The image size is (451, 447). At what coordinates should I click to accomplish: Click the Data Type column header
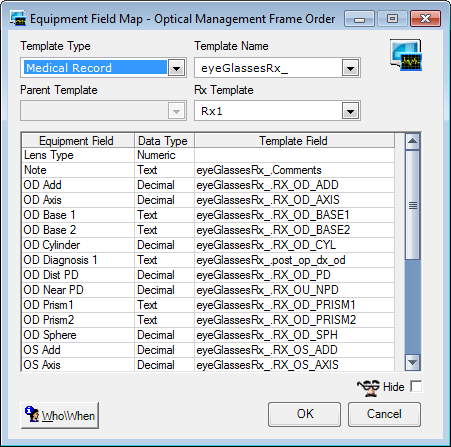[164, 141]
